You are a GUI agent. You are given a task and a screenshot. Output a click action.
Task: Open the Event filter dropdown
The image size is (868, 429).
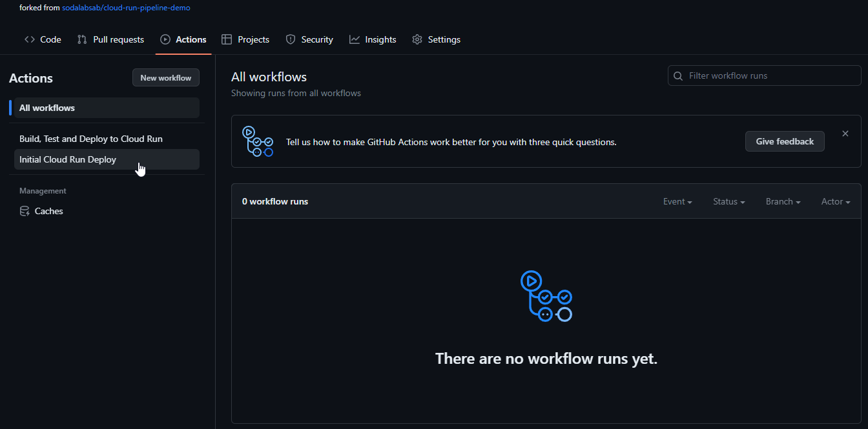click(677, 201)
